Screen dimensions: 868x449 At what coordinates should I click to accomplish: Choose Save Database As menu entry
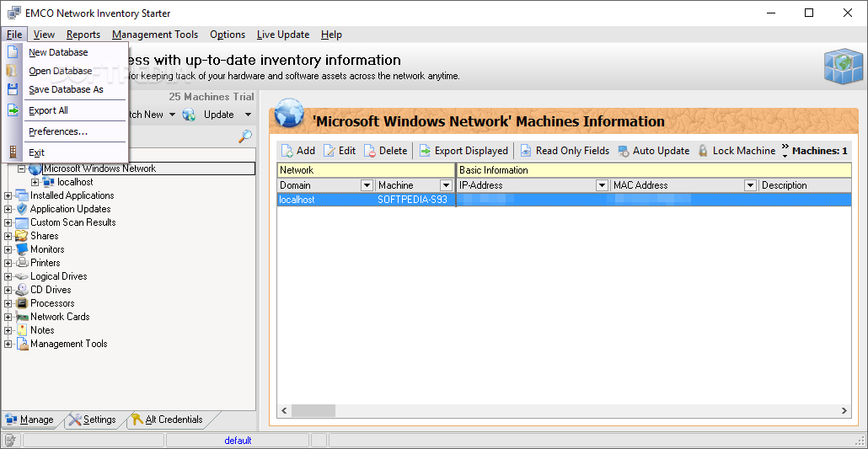66,89
